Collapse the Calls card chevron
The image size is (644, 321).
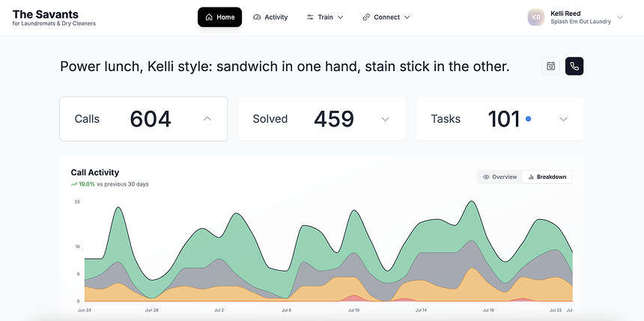(207, 119)
